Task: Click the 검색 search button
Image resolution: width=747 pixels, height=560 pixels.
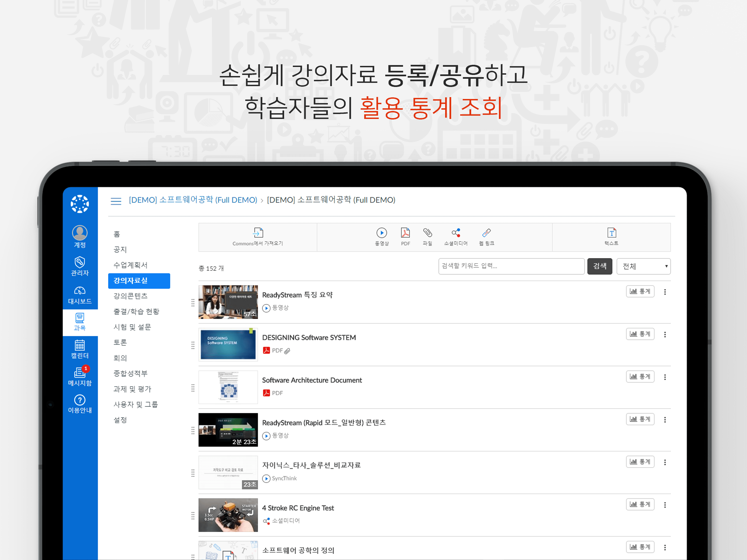Action: click(599, 266)
